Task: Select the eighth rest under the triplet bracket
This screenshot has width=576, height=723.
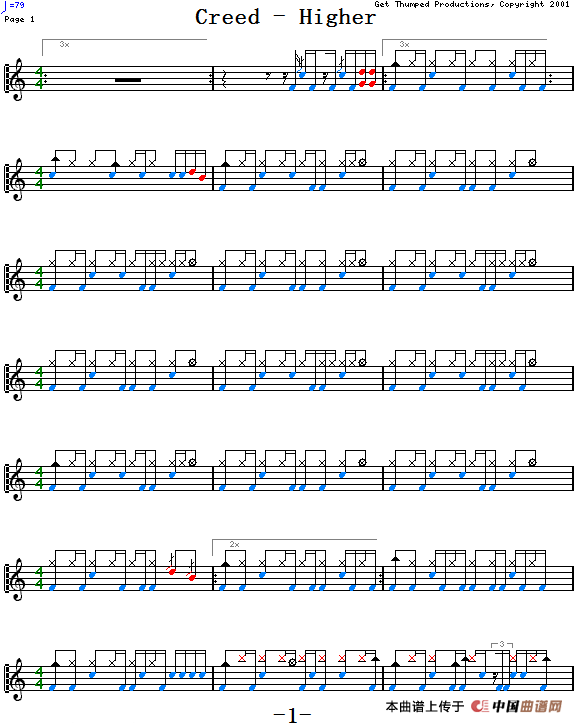Action: [495, 680]
